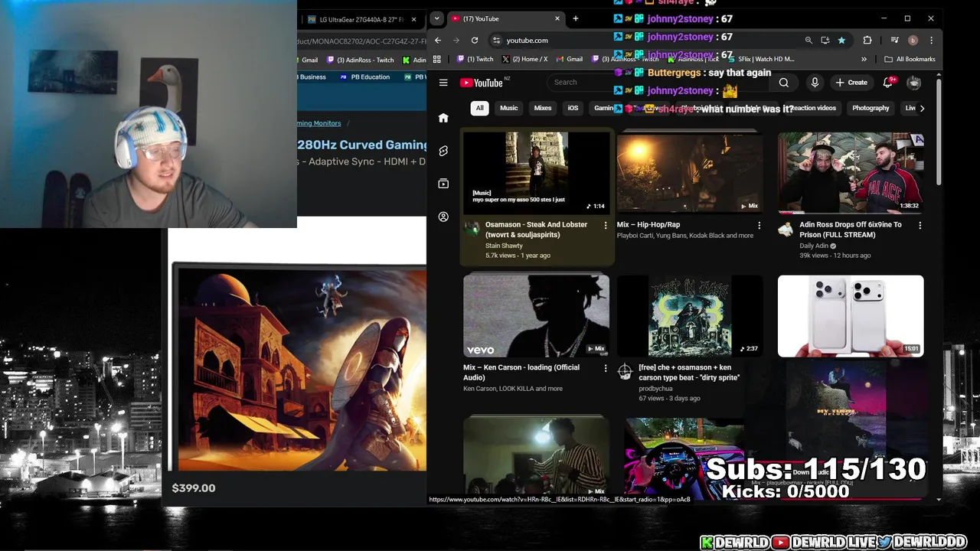Viewport: 980px width, 551px height.
Task: Open the white phones video thumbnail
Action: (851, 316)
